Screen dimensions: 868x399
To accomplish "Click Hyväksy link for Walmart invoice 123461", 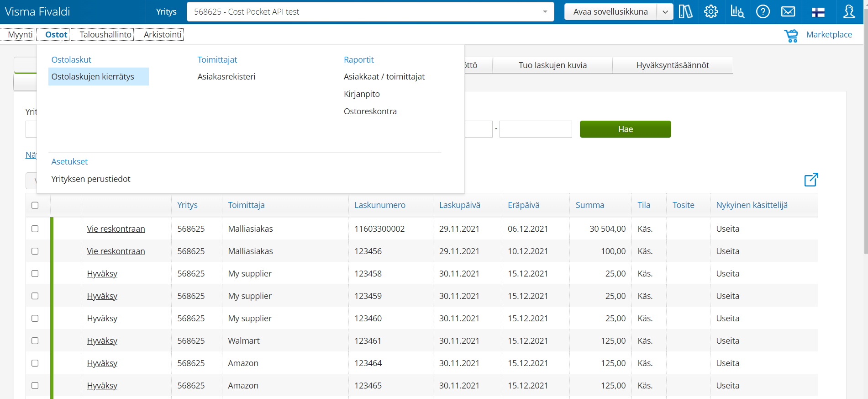I will (x=102, y=341).
